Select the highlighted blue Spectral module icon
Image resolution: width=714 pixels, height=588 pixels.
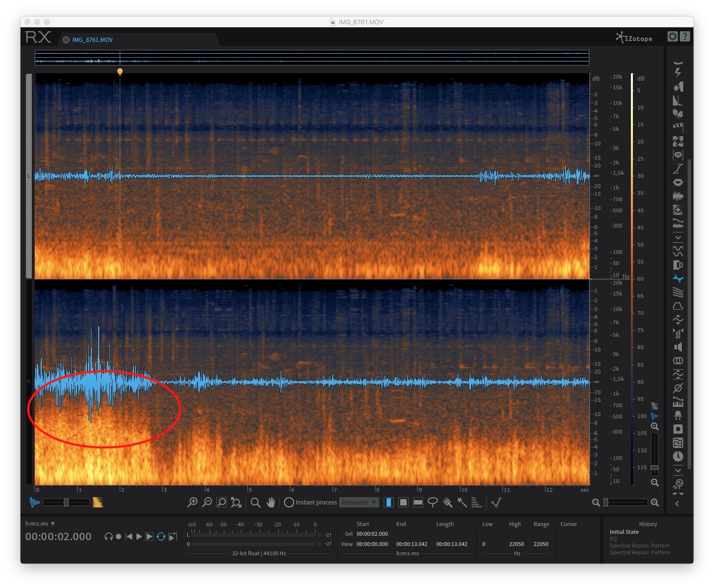678,278
